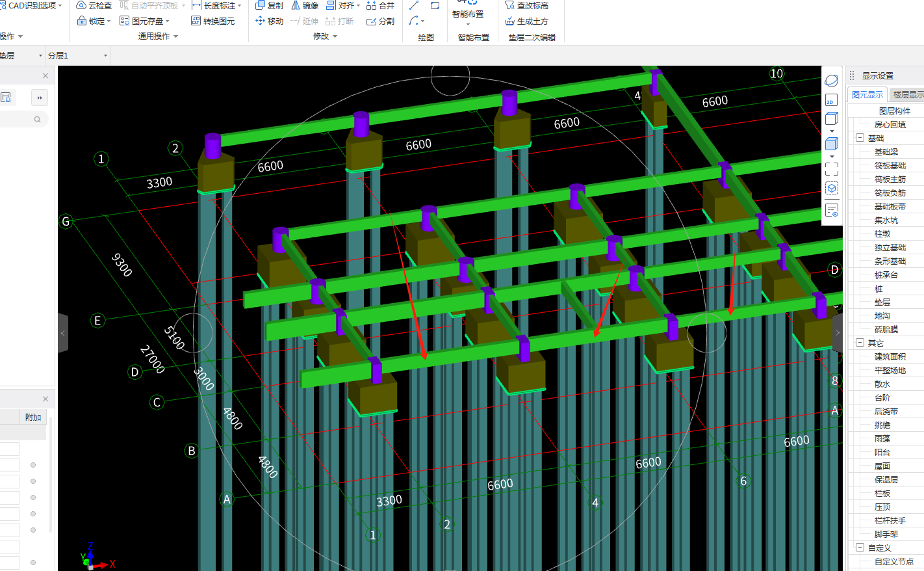Expand the right side panel handle

point(838,333)
